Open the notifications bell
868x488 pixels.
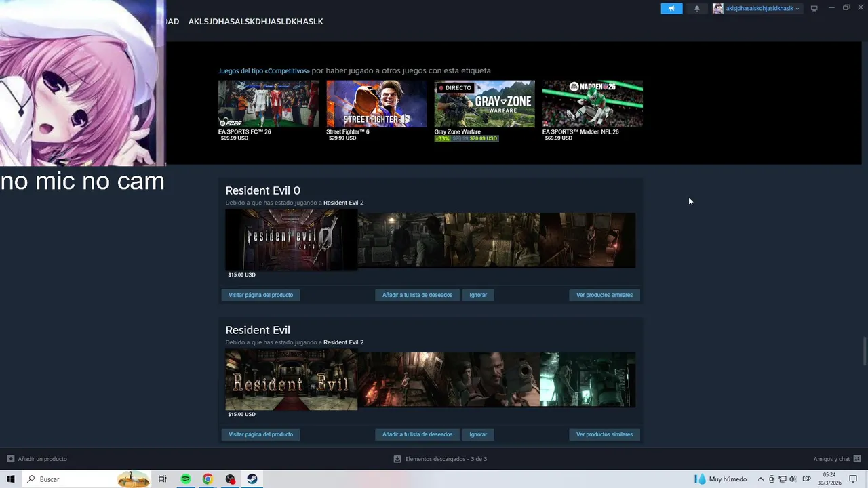click(696, 8)
